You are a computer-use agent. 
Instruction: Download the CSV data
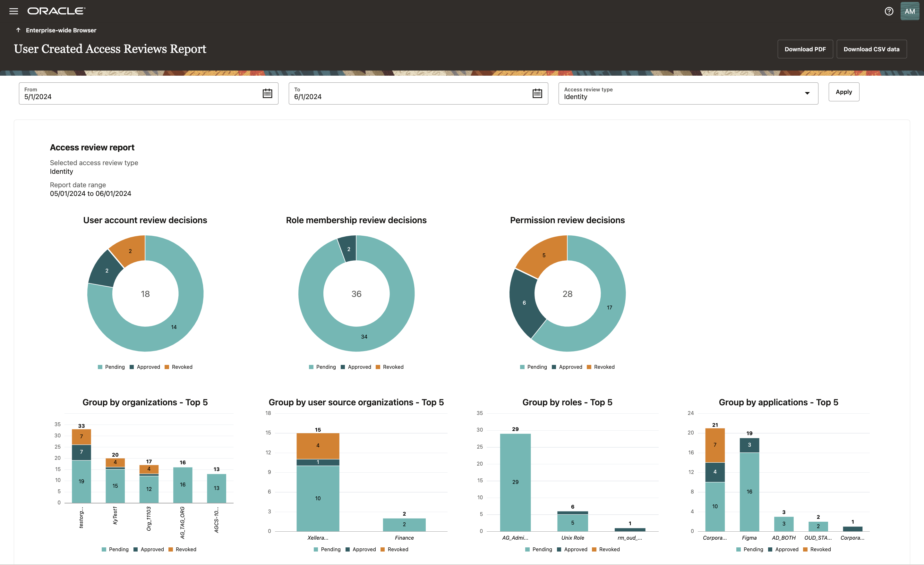tap(871, 49)
